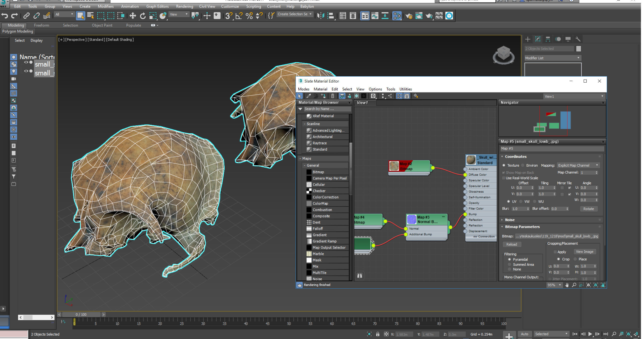Click the Mirror tool icon

(x=320, y=16)
